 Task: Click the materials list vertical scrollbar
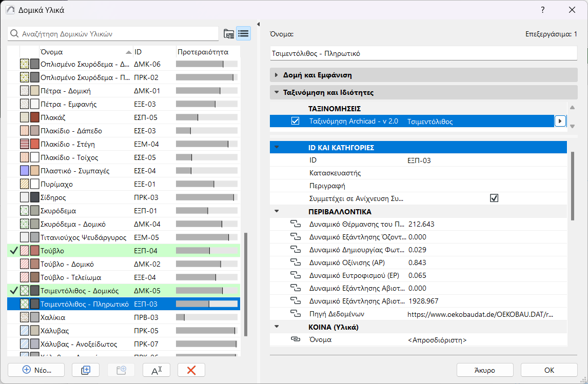click(x=246, y=285)
